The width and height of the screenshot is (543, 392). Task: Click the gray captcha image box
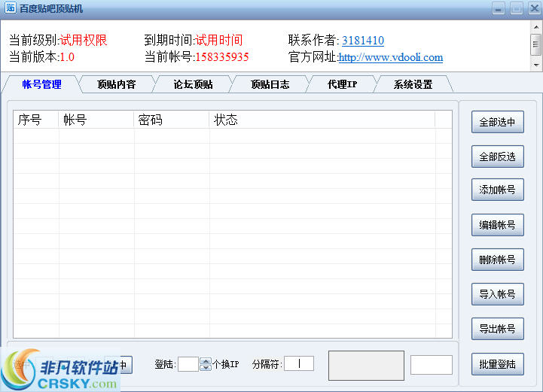(x=366, y=366)
